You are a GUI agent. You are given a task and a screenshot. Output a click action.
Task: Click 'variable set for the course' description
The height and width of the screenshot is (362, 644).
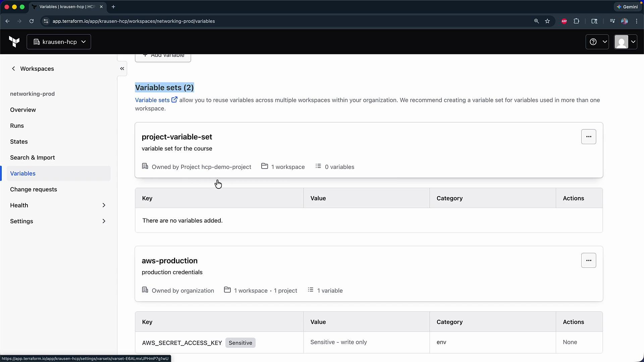tap(177, 148)
